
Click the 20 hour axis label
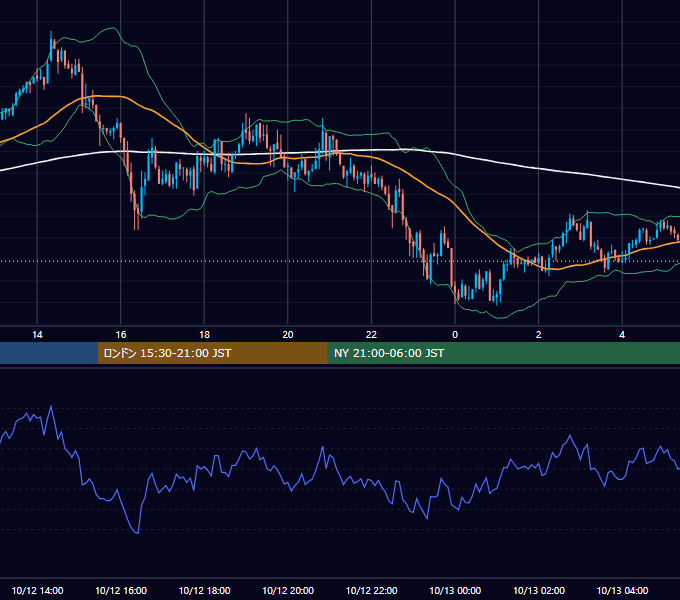[288, 335]
